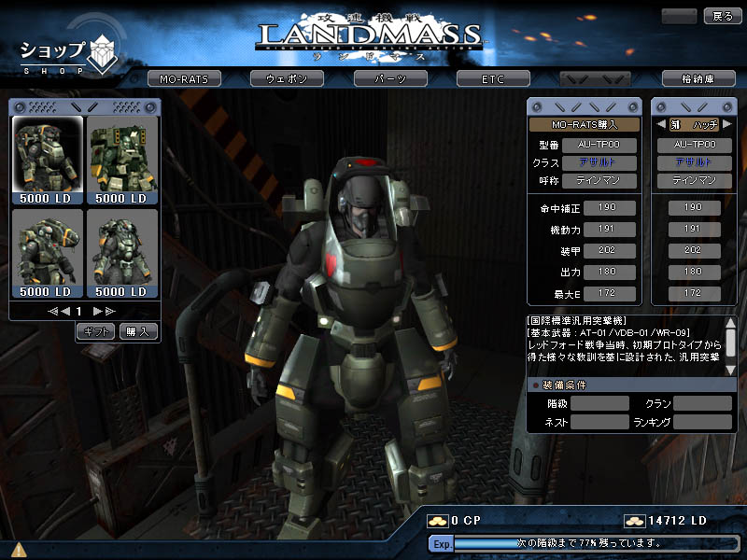The height and width of the screenshot is (560, 747).
Task: Click the CP coin icon
Action: pyautogui.click(x=437, y=521)
